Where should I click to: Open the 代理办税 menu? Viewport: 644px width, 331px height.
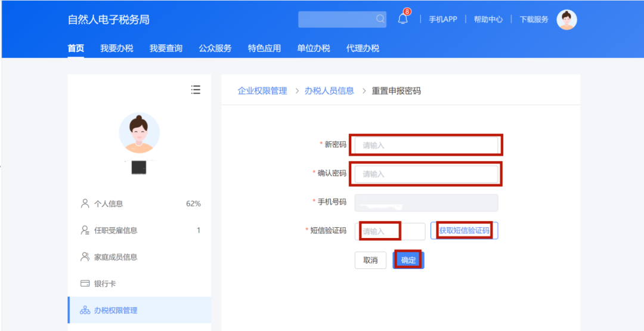coord(363,48)
